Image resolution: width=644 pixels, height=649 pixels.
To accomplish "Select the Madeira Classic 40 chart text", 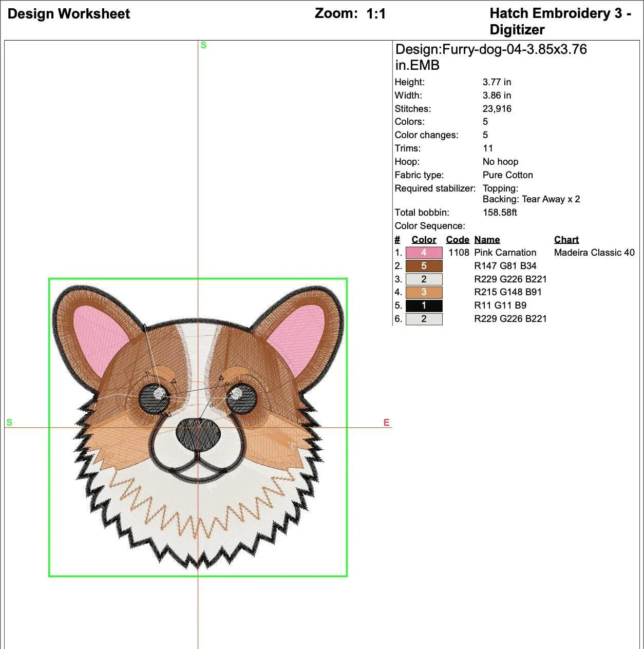I will click(594, 253).
